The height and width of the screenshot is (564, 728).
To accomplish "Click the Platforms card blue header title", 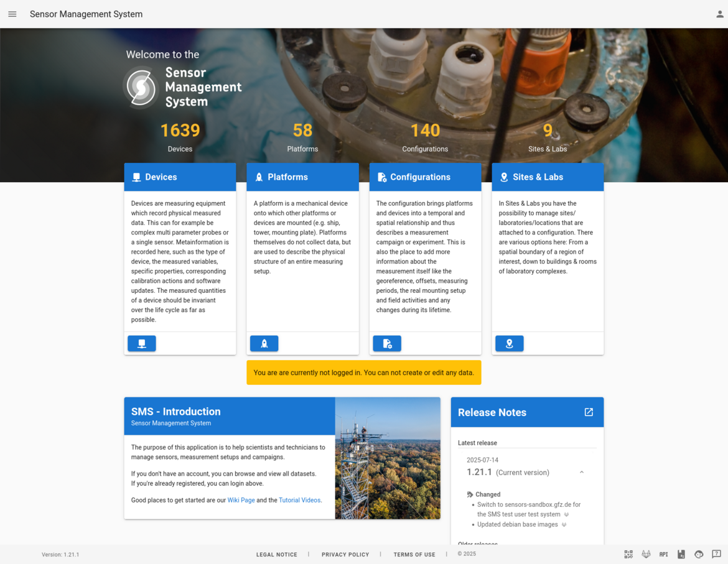I will click(x=288, y=177).
